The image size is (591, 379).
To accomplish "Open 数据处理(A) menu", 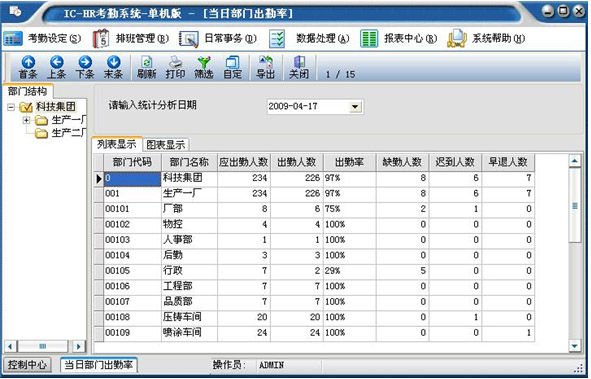I will 309,38.
